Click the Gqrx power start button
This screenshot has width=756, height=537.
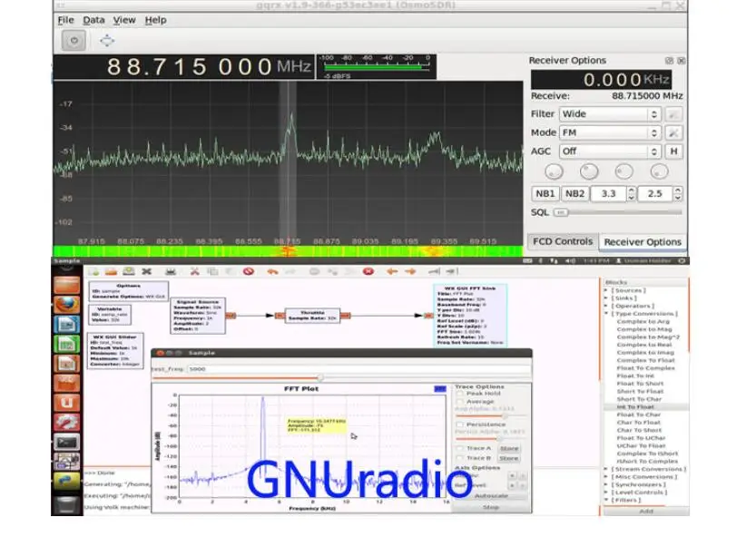coord(74,41)
